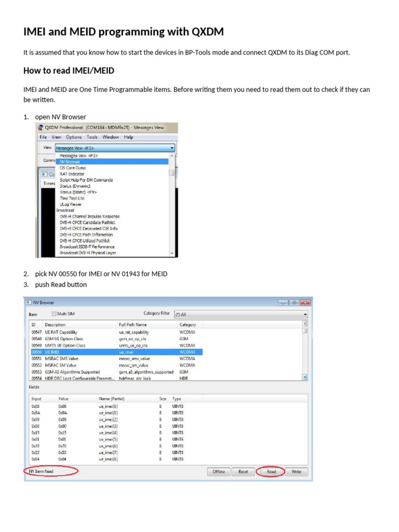Image resolution: width=399 pixels, height=532 pixels.
Task: Open the Category Filter dropdown
Action: pyautogui.click(x=241, y=314)
